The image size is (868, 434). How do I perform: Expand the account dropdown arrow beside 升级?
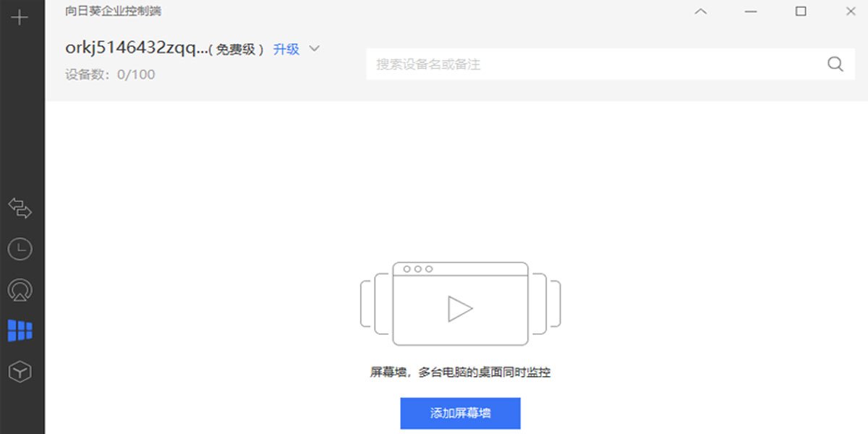(314, 49)
